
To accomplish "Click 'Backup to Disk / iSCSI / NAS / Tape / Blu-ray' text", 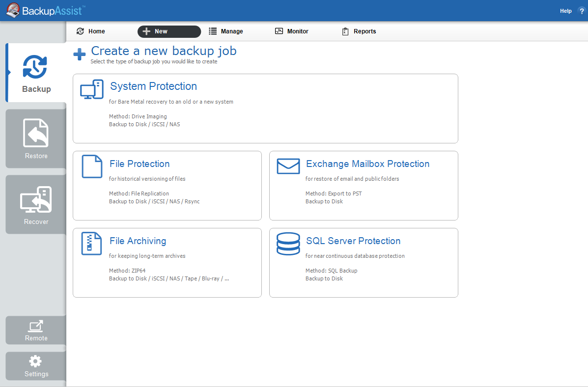I will coord(169,278).
